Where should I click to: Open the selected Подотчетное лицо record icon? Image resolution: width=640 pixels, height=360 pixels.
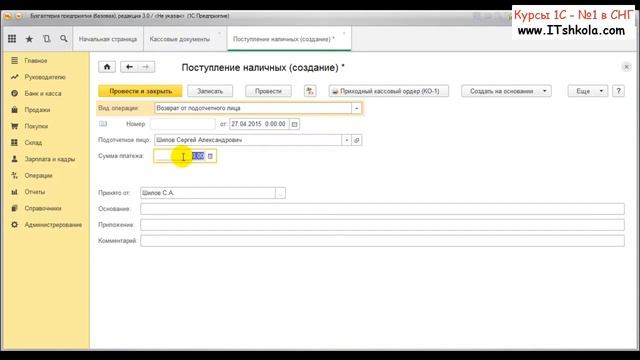[x=357, y=140]
